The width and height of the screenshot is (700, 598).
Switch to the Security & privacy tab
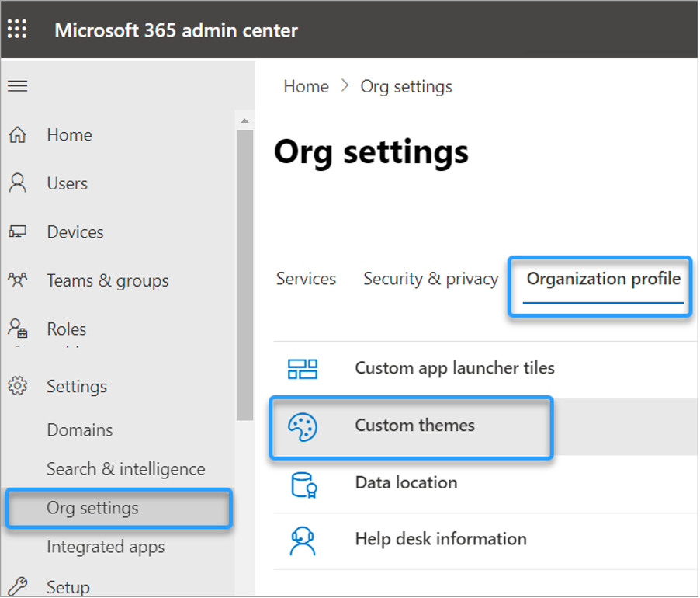pyautogui.click(x=431, y=279)
